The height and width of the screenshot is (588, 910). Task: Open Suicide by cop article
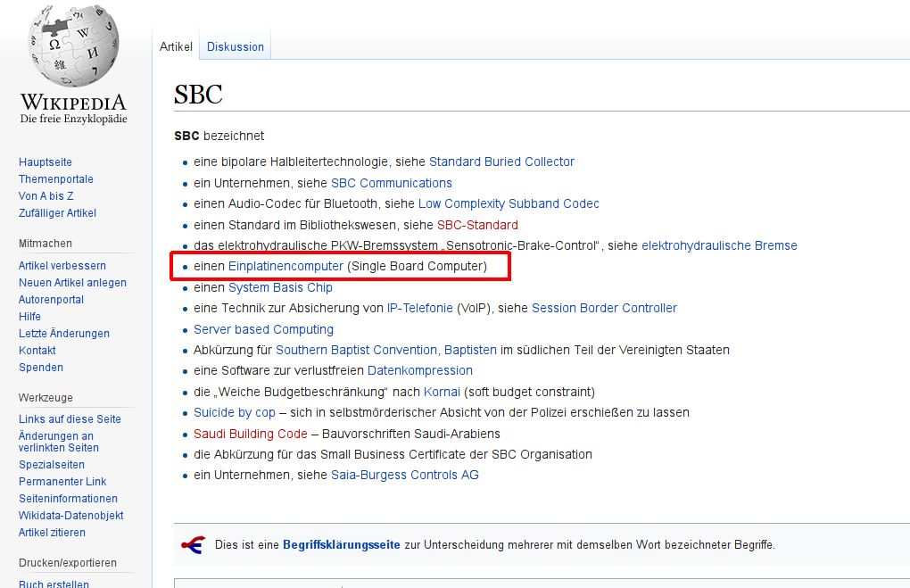[x=235, y=412]
